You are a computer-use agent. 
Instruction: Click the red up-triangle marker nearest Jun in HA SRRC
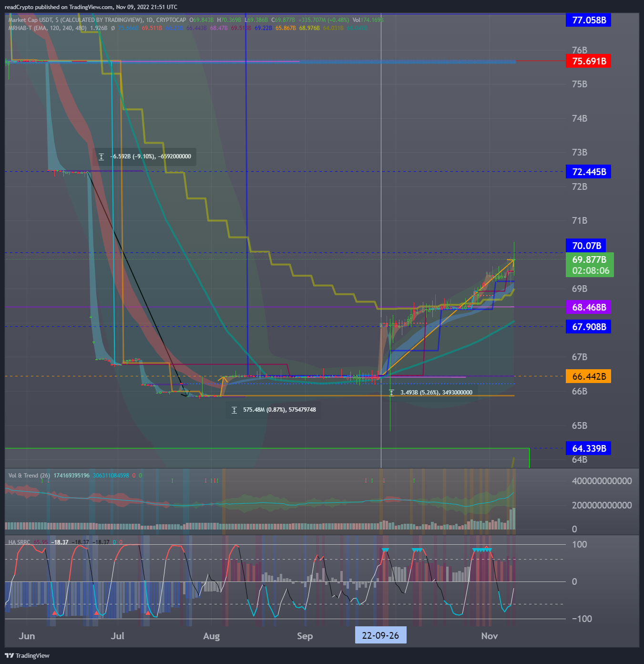coord(55,613)
